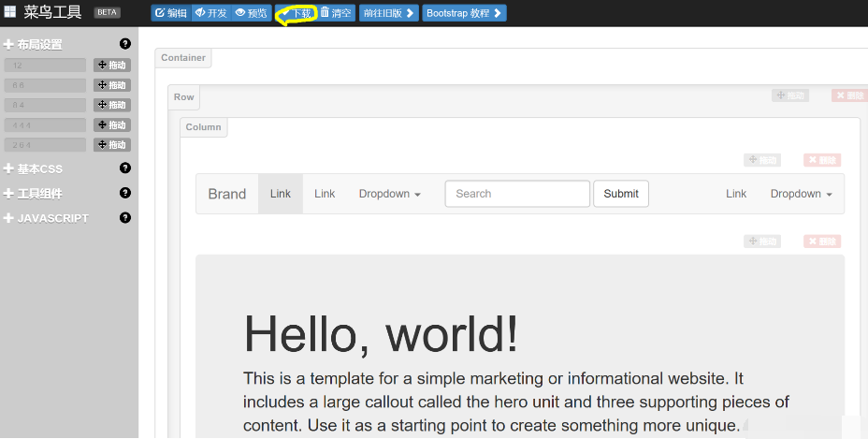This screenshot has height=439, width=868.
Task: Open the Bootstrap 教程 tutorial link
Action: pyautogui.click(x=464, y=13)
